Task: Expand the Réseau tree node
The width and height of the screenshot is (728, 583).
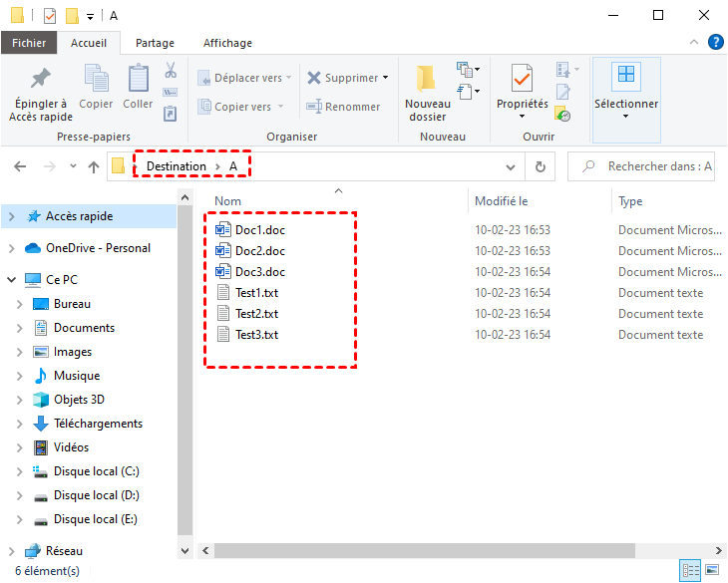Action: (12, 551)
